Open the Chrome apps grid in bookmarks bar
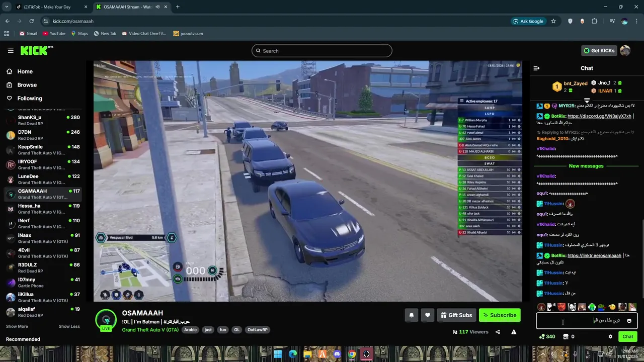Viewport: 644px width, 362px height. coord(7,34)
